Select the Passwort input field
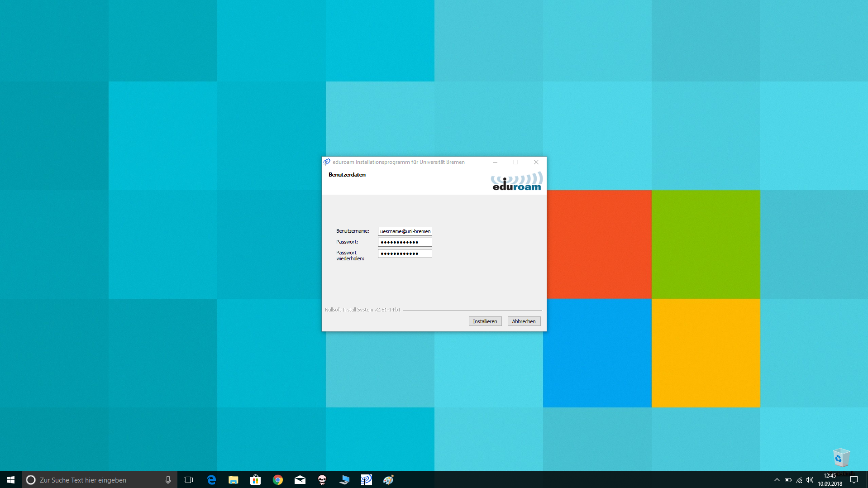This screenshot has width=868, height=488. coord(405,242)
